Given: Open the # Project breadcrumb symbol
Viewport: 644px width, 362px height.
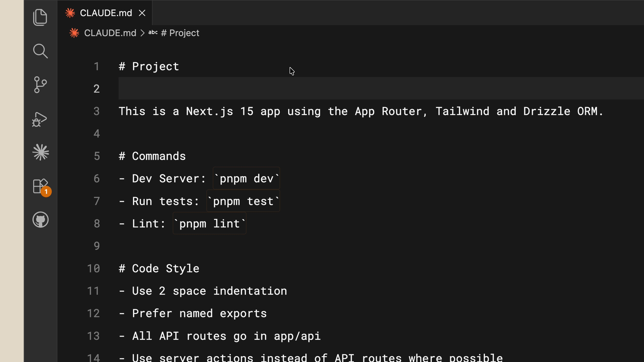Looking at the screenshot, I should 180,33.
